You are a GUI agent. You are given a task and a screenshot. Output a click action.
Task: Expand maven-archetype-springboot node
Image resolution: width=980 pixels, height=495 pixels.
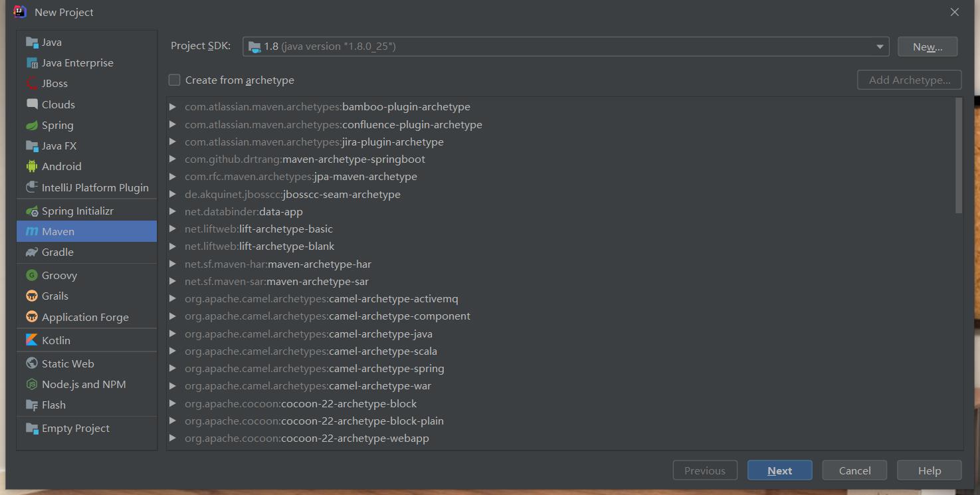click(173, 159)
